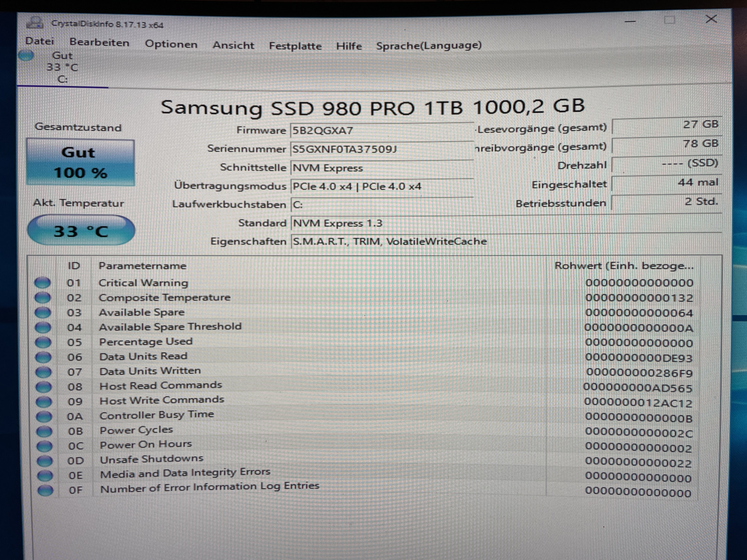747x560 pixels.
Task: Open the Festplatte menu
Action: point(295,46)
